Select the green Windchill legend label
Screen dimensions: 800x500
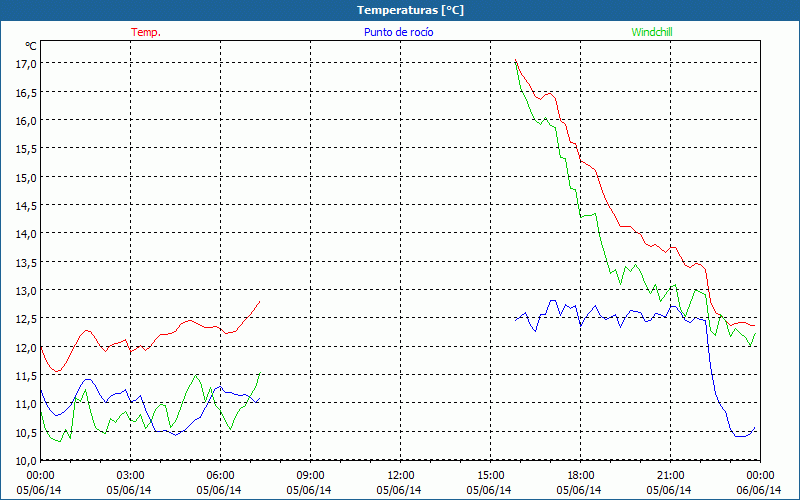click(652, 32)
